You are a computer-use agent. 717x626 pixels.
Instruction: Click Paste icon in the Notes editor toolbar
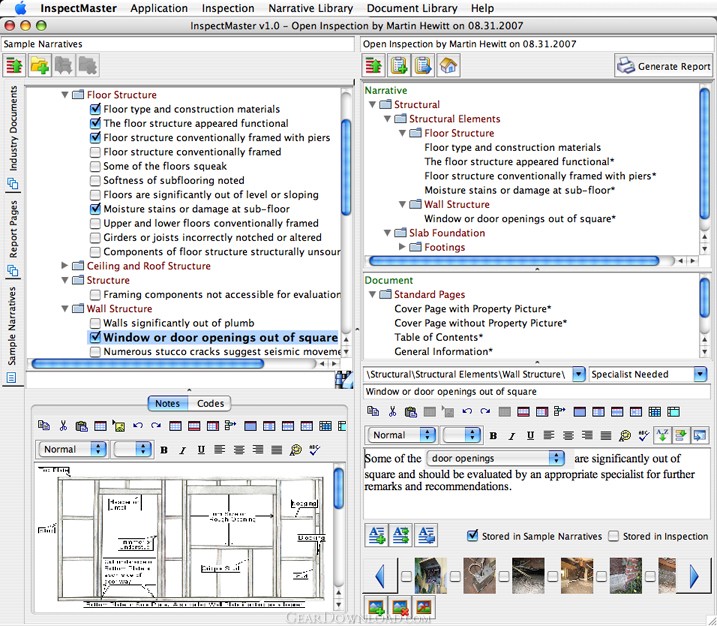pyautogui.click(x=81, y=426)
